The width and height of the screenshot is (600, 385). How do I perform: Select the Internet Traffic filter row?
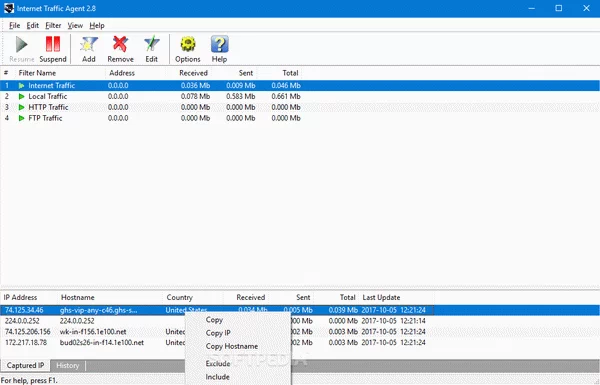[x=300, y=86]
